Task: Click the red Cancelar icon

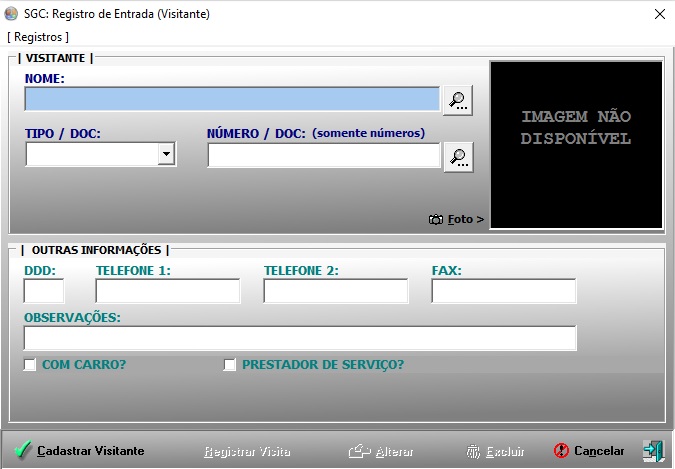Action: [x=561, y=451]
